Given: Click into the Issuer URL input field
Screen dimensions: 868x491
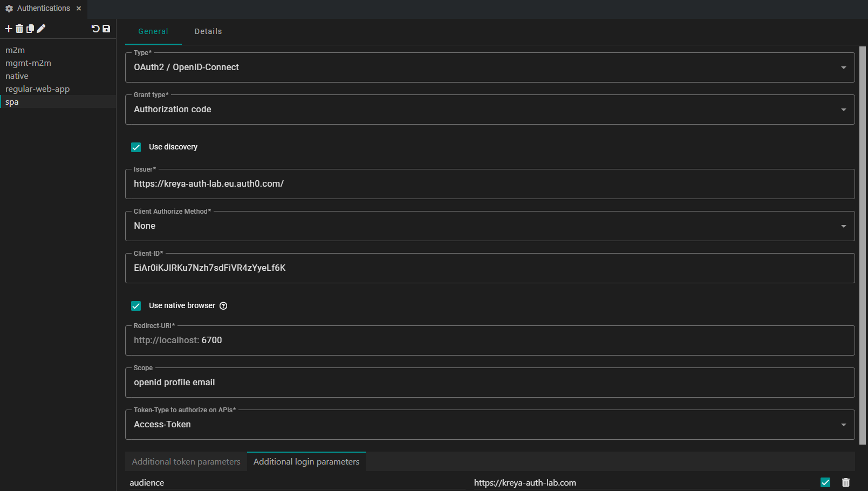Looking at the screenshot, I should (489, 184).
